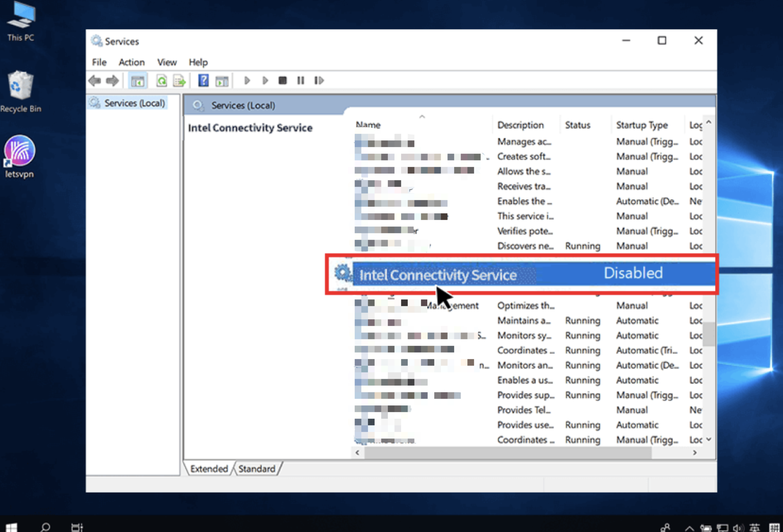Image resolution: width=783 pixels, height=532 pixels.
Task: Open the Action menu
Action: tap(131, 62)
